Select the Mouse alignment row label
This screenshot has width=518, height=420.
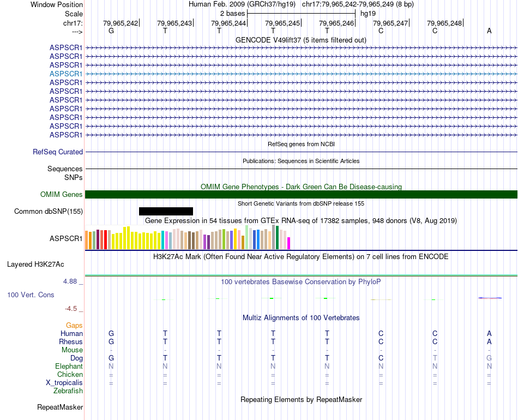point(72,350)
